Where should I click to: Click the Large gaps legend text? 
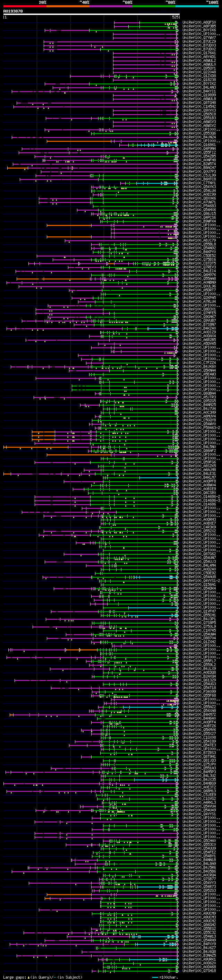click(x=43, y=977)
